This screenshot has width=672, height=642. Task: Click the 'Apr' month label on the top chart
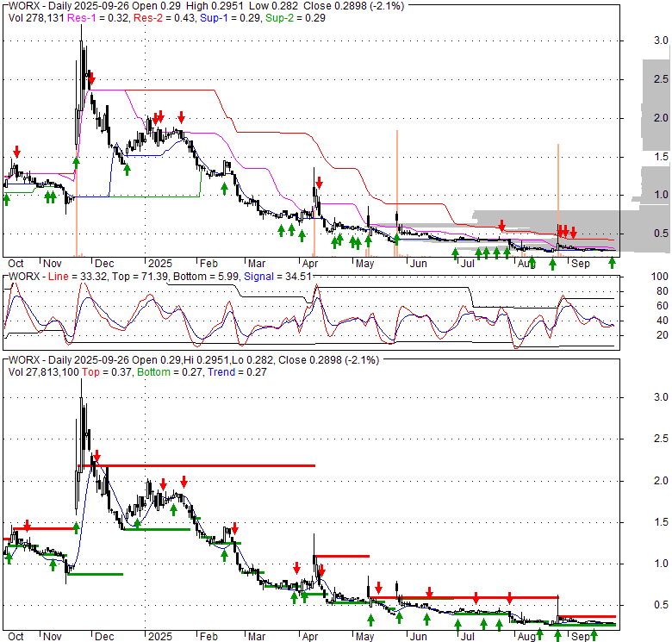tap(310, 264)
